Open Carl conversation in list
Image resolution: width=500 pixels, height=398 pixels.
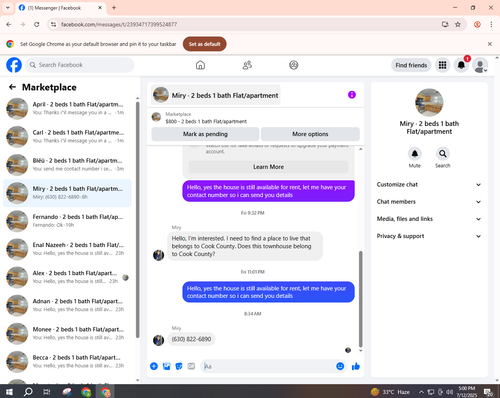[67, 137]
